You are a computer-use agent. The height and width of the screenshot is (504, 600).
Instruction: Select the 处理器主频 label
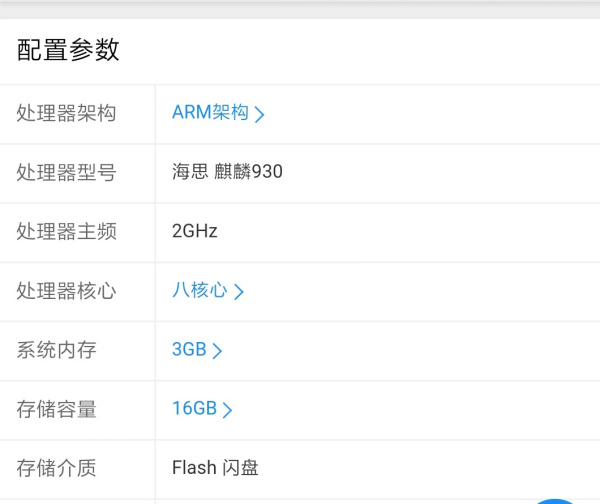click(66, 232)
